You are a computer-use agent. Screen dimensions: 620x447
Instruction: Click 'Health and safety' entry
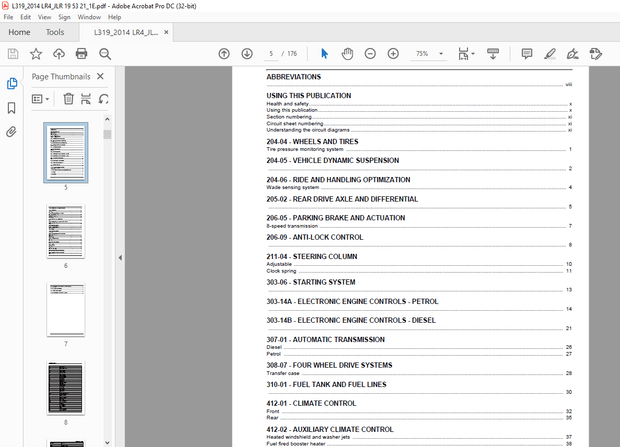coord(287,104)
